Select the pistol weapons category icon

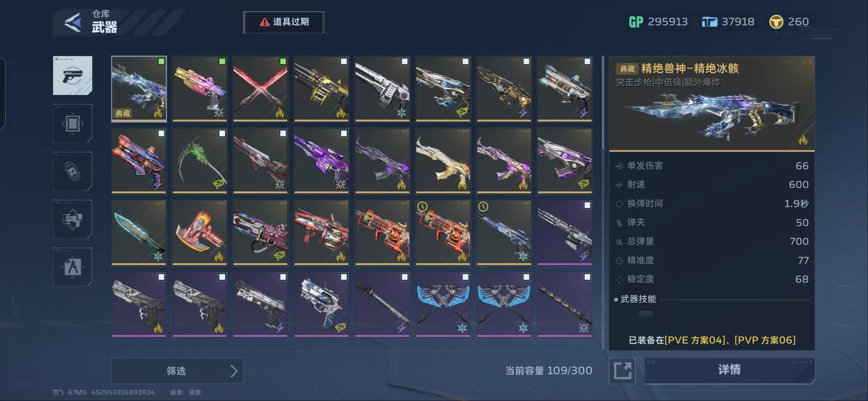[x=72, y=76]
